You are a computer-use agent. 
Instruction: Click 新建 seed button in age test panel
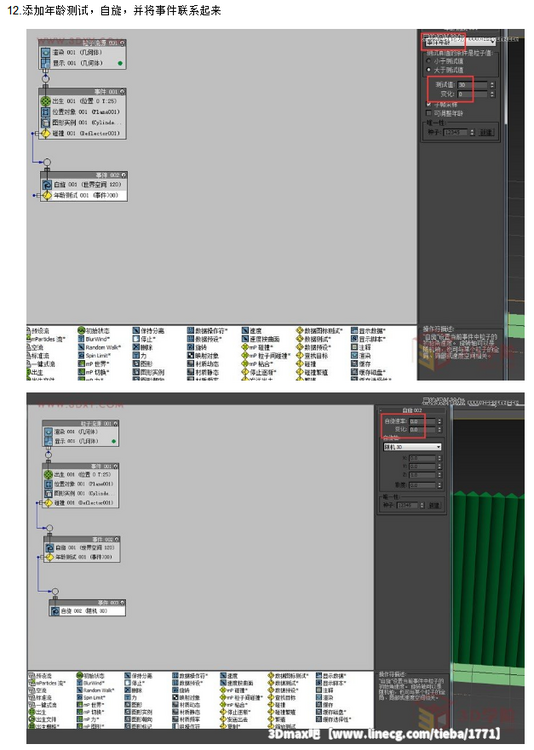tap(486, 132)
